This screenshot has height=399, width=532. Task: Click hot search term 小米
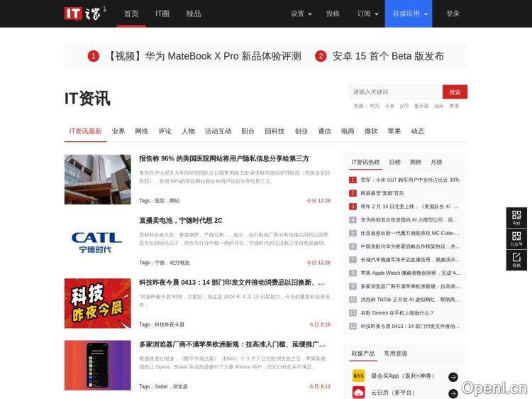click(389, 106)
